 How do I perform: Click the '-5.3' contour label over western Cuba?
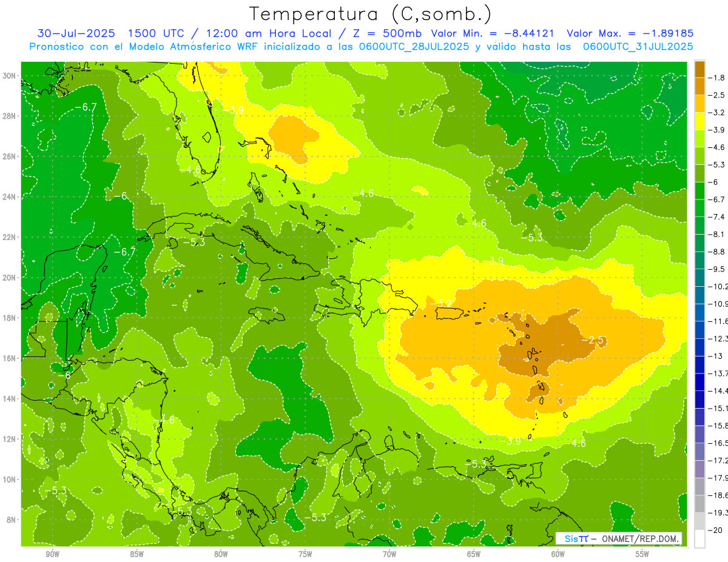point(194,242)
